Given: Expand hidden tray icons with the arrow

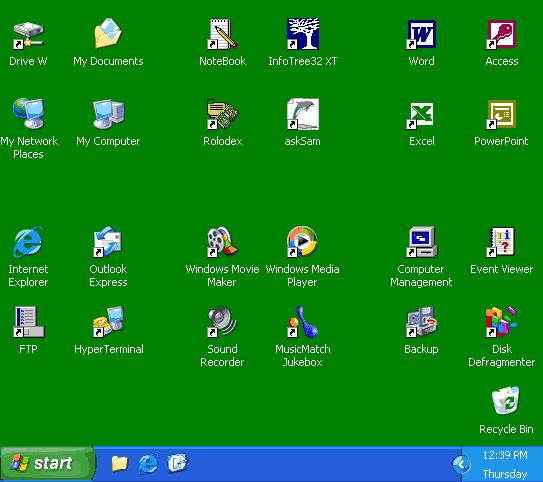Looking at the screenshot, I should pos(462,465).
